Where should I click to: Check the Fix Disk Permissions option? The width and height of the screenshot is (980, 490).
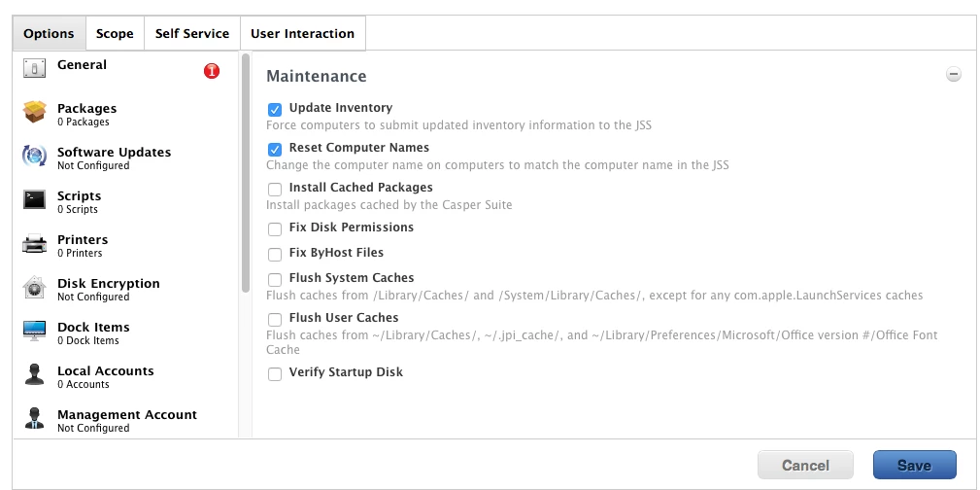[x=275, y=228]
